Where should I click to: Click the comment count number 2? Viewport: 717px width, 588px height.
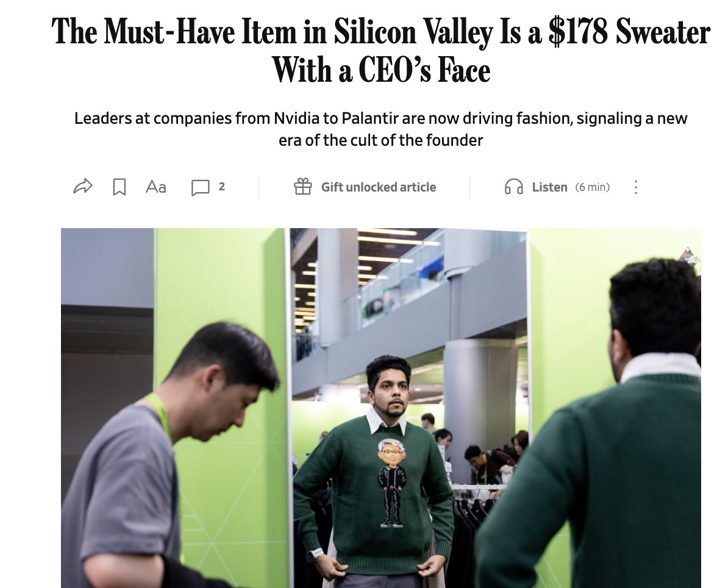pos(222,186)
